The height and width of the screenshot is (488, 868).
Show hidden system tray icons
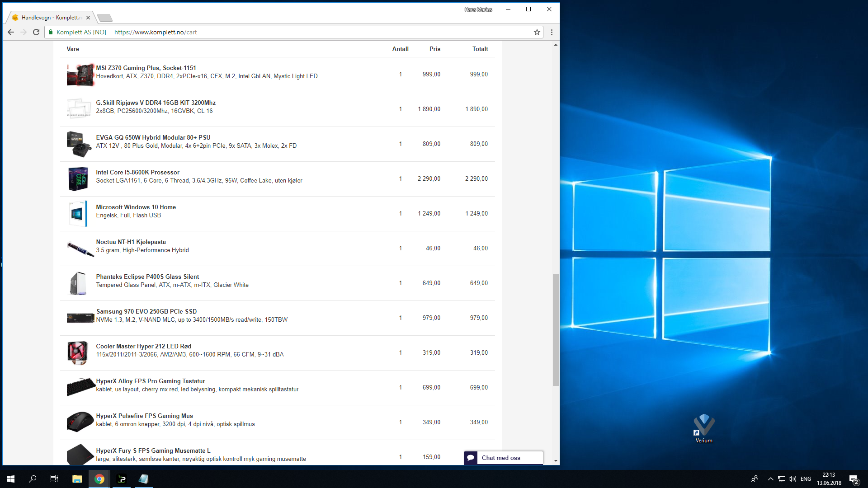point(770,479)
